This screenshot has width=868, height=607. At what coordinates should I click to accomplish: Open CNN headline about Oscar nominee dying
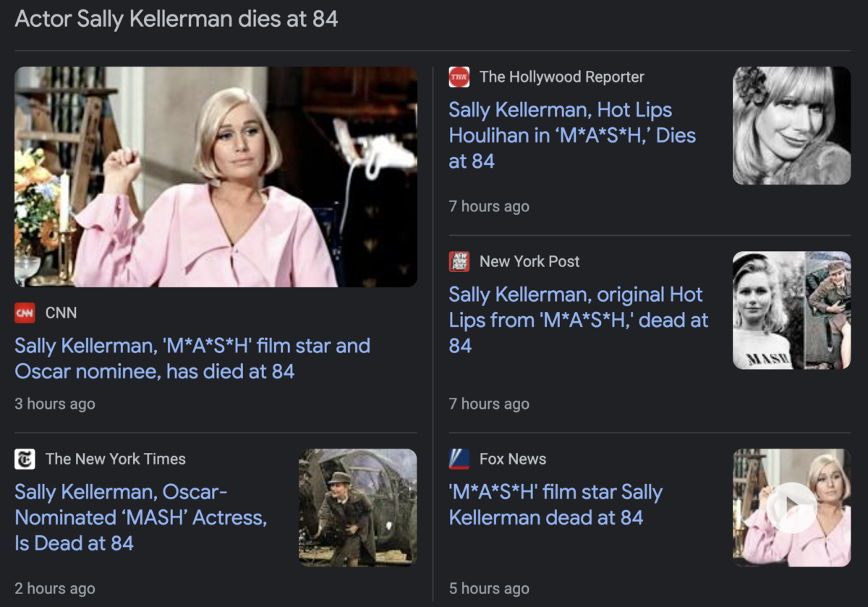click(192, 359)
